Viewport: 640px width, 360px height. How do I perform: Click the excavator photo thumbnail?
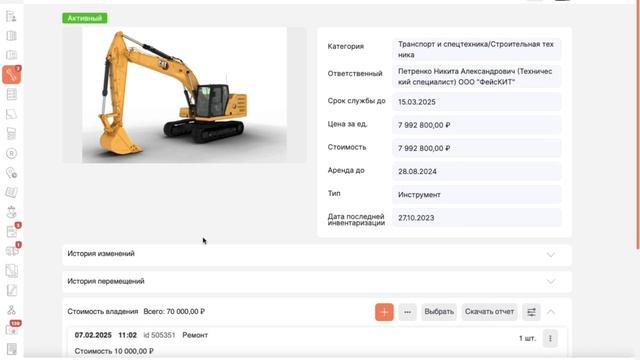pos(184,95)
